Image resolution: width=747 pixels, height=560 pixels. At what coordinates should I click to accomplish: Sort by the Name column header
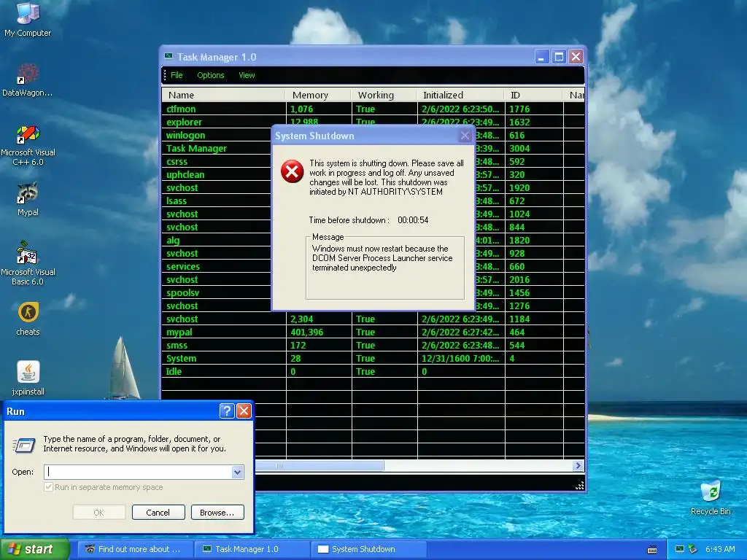223,95
